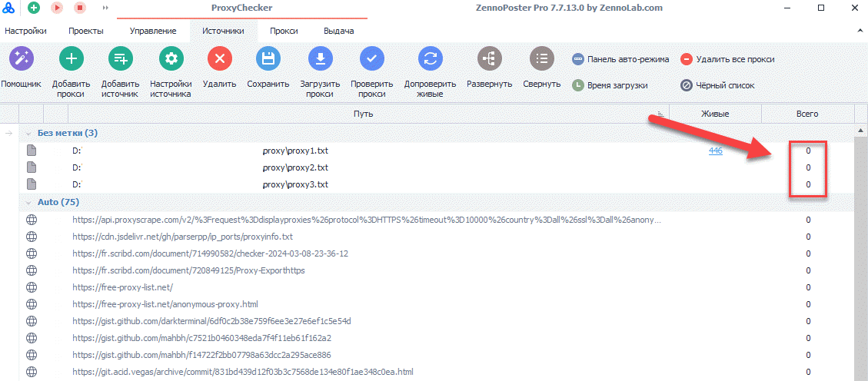Open the Выдача tab
The height and width of the screenshot is (381, 868).
pos(339,31)
